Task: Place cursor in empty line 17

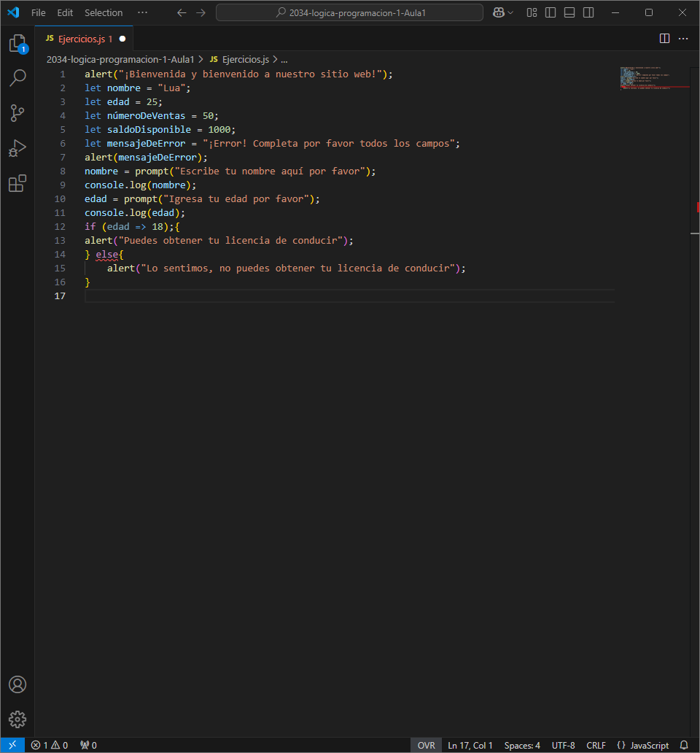Action: [349, 296]
